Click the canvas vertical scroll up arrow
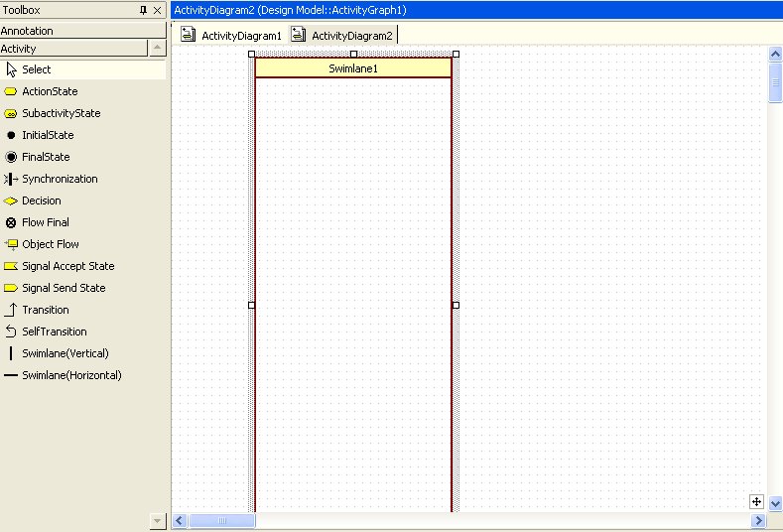The height and width of the screenshot is (532, 783). [x=775, y=54]
